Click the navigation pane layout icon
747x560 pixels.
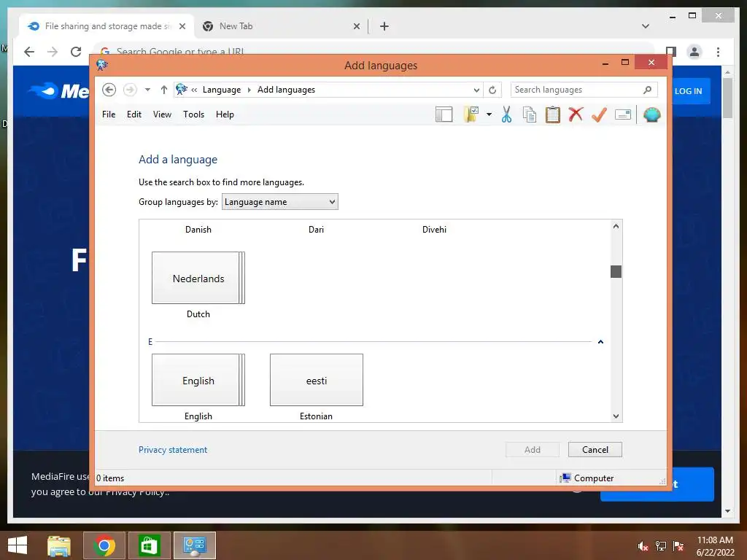(444, 114)
